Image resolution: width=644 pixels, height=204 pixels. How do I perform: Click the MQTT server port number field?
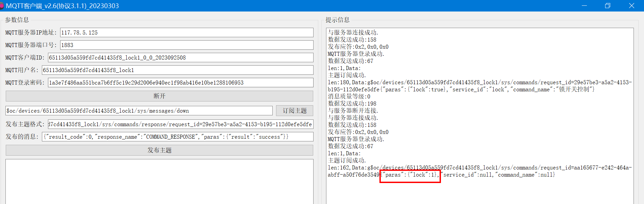[187, 45]
